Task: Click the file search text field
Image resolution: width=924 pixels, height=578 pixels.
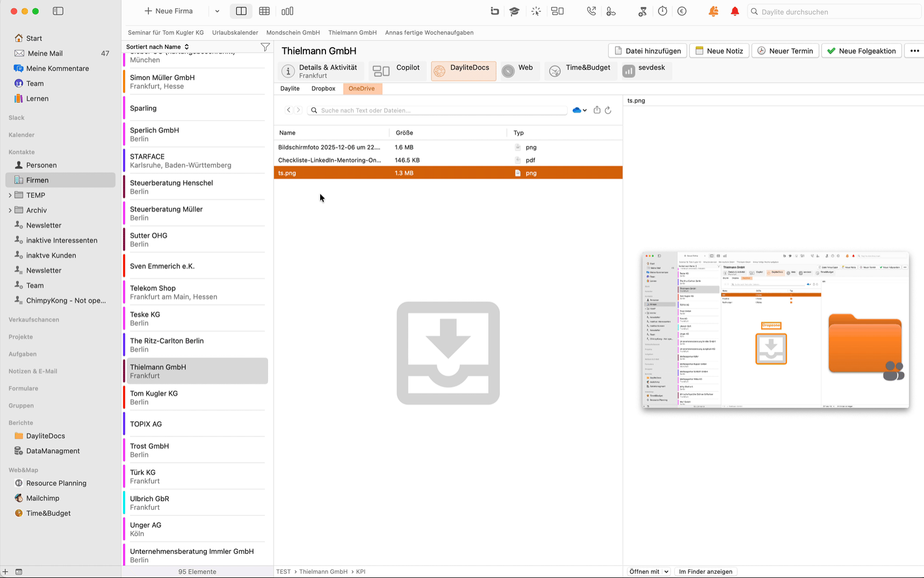Action: tap(437, 110)
